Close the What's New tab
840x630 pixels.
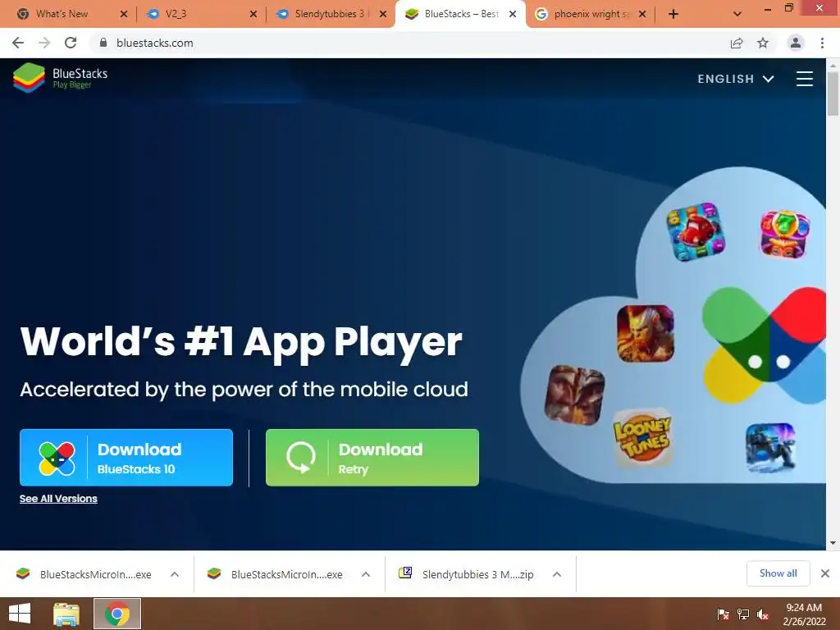pos(124,14)
